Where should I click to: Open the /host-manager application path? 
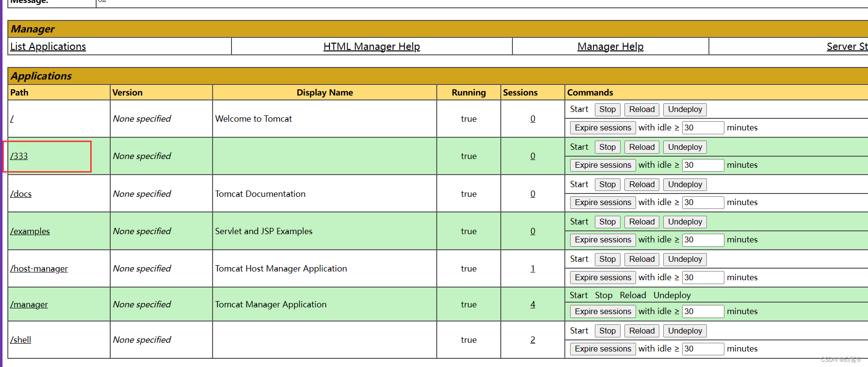click(x=39, y=269)
